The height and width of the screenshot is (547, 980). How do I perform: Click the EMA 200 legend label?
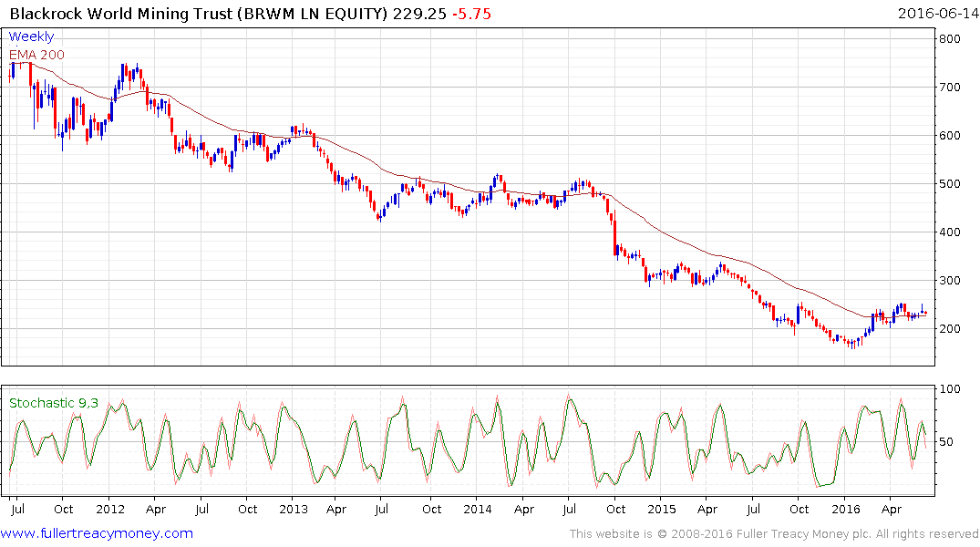(x=36, y=55)
